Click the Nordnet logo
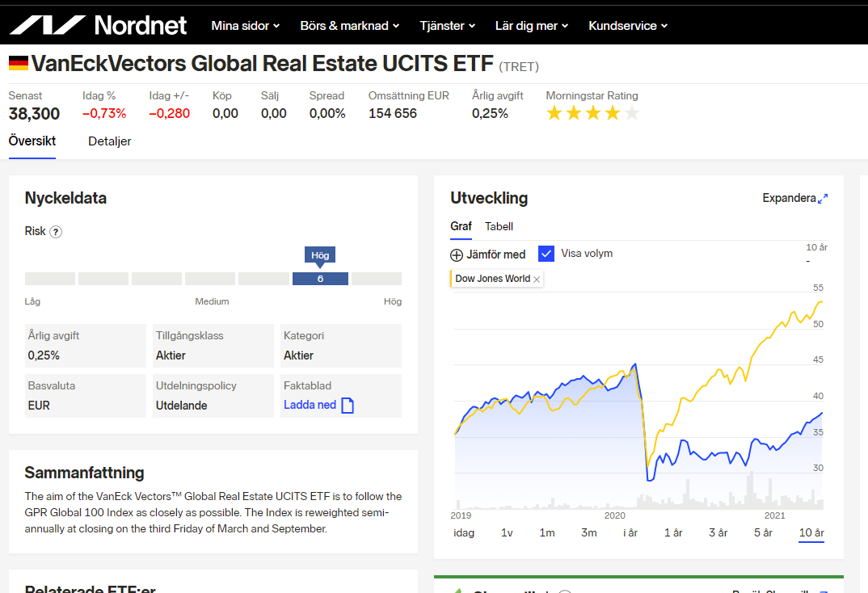 point(99,25)
